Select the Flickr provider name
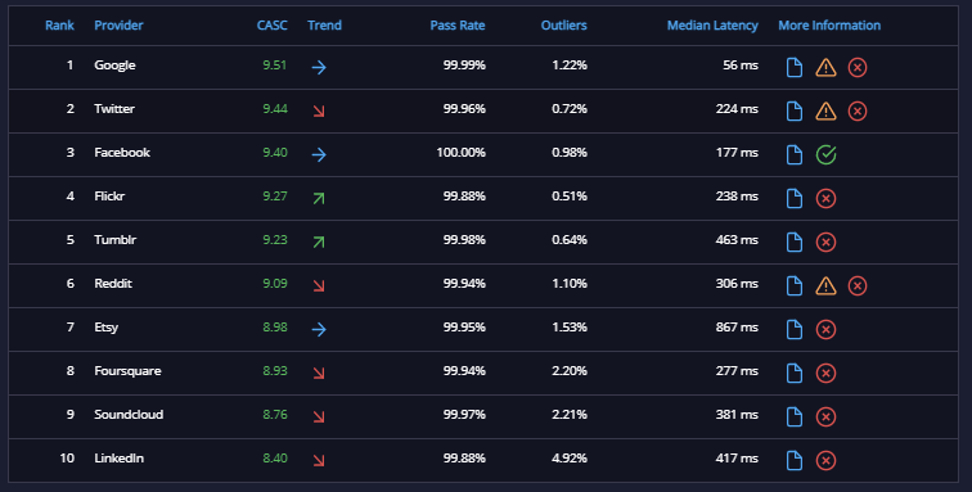The image size is (972, 493). [x=109, y=196]
